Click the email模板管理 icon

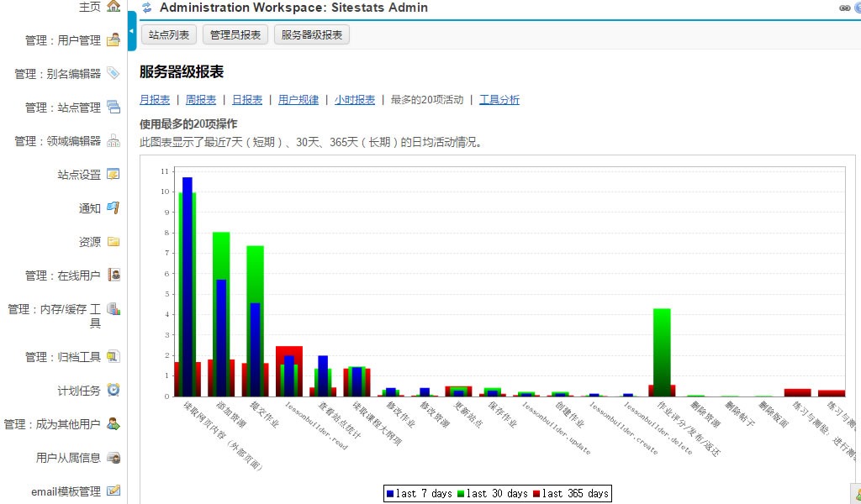tap(114, 491)
